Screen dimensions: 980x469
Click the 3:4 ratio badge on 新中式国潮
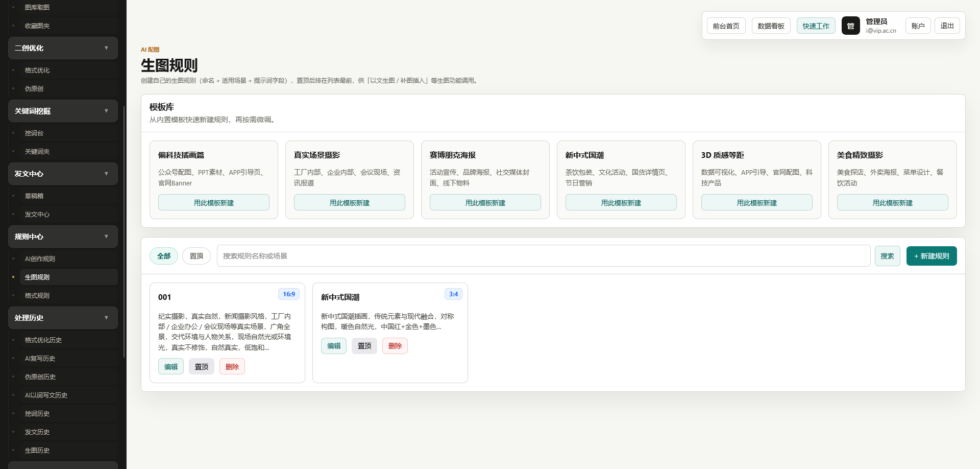pyautogui.click(x=453, y=294)
